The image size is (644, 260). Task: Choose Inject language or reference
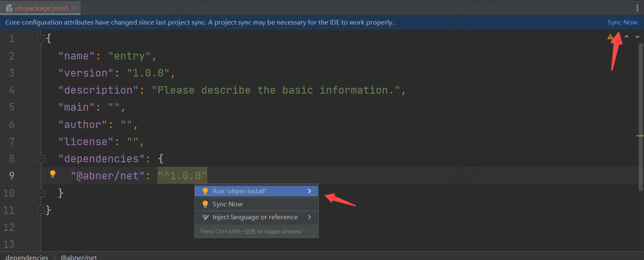tap(255, 217)
